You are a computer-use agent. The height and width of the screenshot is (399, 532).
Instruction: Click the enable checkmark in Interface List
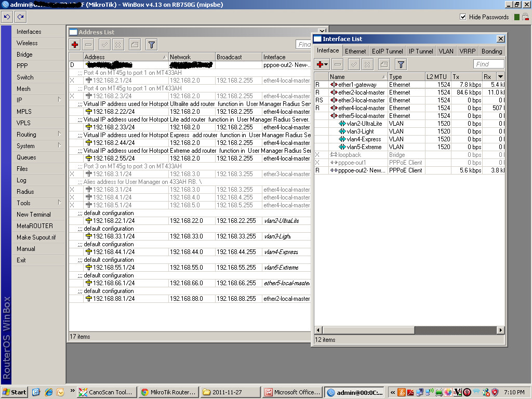pyautogui.click(x=354, y=64)
